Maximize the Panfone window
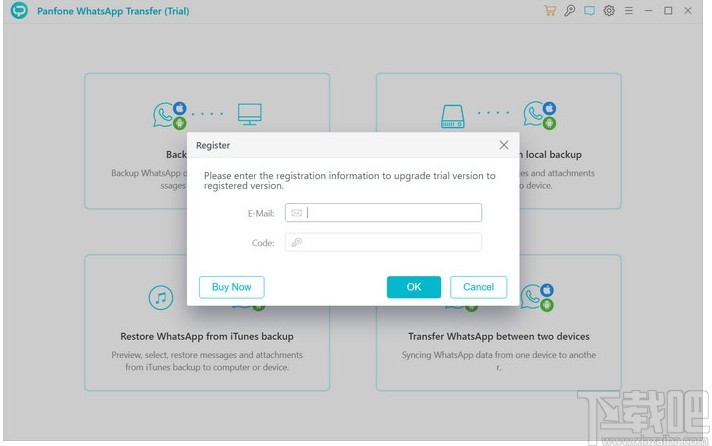712x446 pixels. pos(668,10)
